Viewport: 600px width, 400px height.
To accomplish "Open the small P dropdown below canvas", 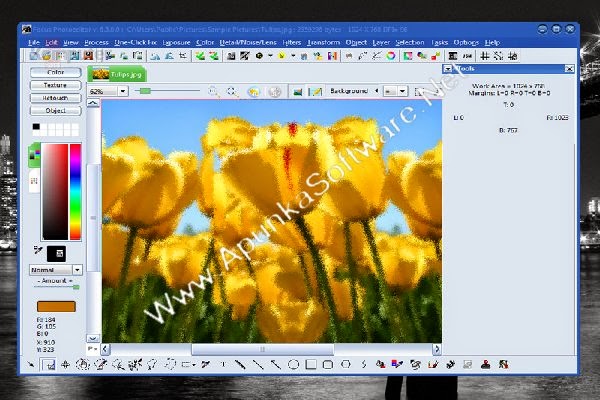I will coord(92,349).
